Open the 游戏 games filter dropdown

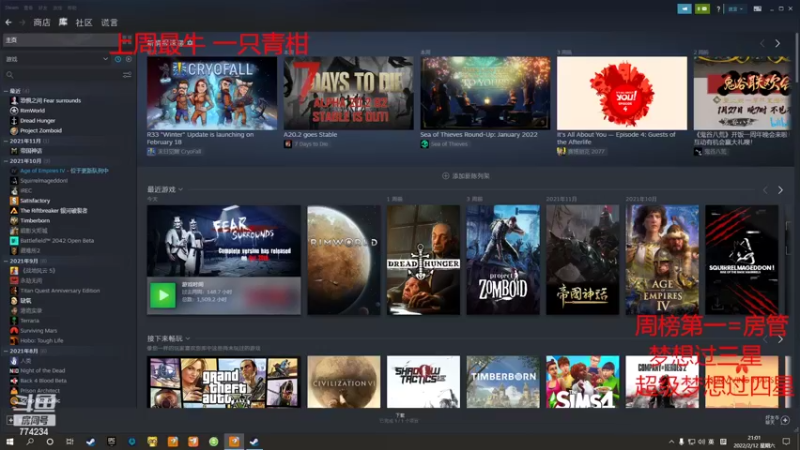click(x=57, y=59)
